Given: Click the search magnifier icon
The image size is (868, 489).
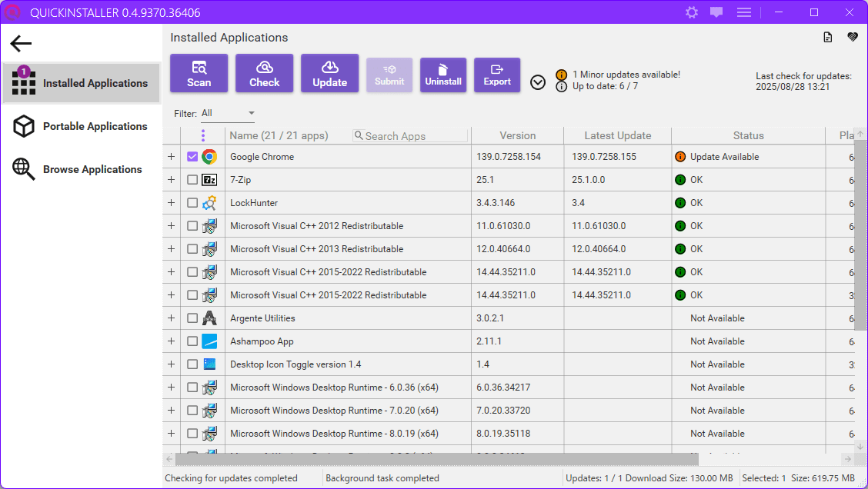Looking at the screenshot, I should [359, 135].
